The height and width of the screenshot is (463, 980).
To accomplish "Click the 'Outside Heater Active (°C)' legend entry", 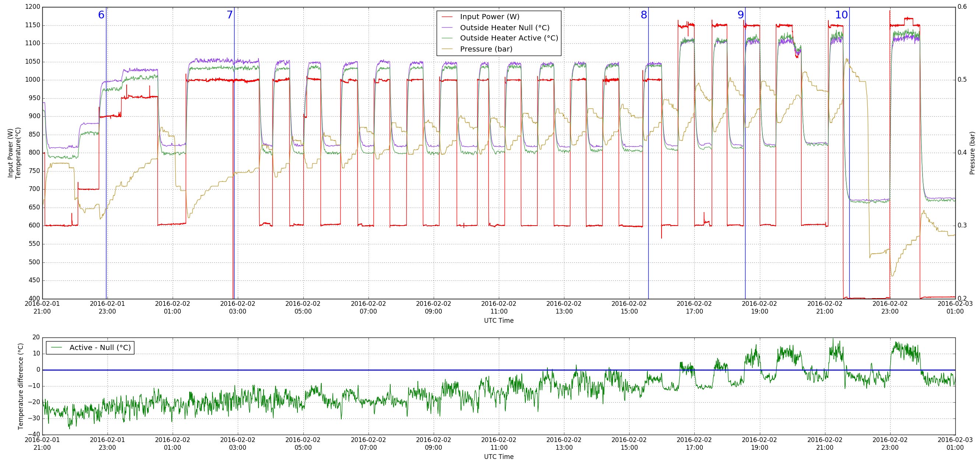I will [x=509, y=38].
